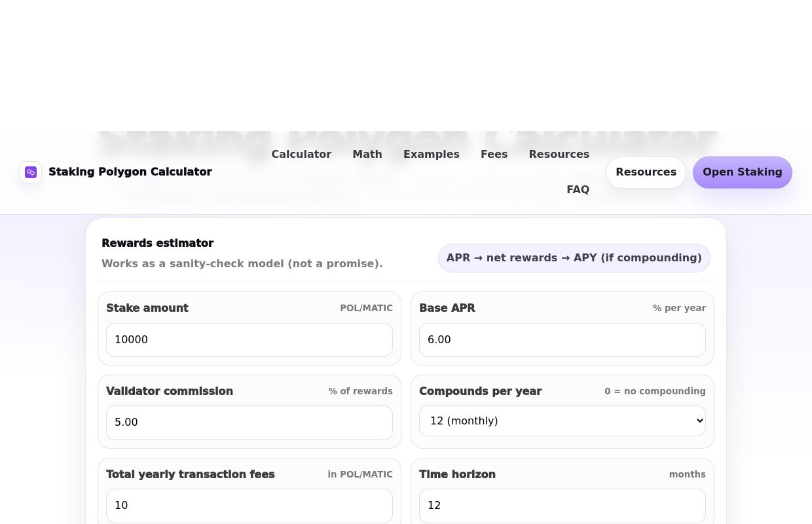Viewport: 812px width, 524px height.
Task: Click the Time horizon months field
Action: coord(562,506)
